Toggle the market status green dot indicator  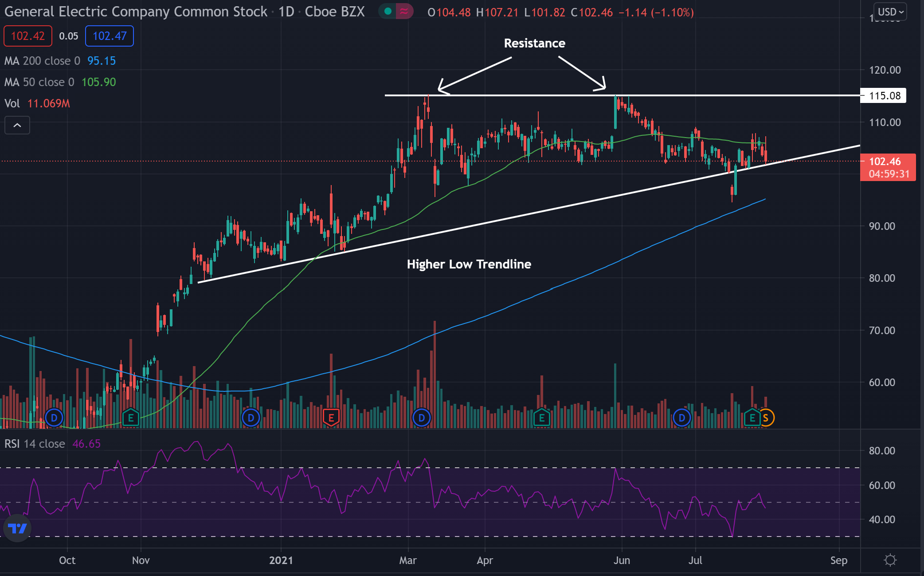(388, 12)
